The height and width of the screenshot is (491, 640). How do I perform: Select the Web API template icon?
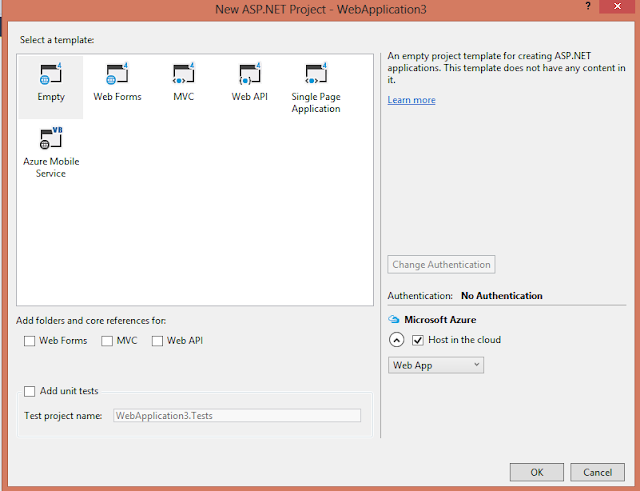tap(249, 74)
